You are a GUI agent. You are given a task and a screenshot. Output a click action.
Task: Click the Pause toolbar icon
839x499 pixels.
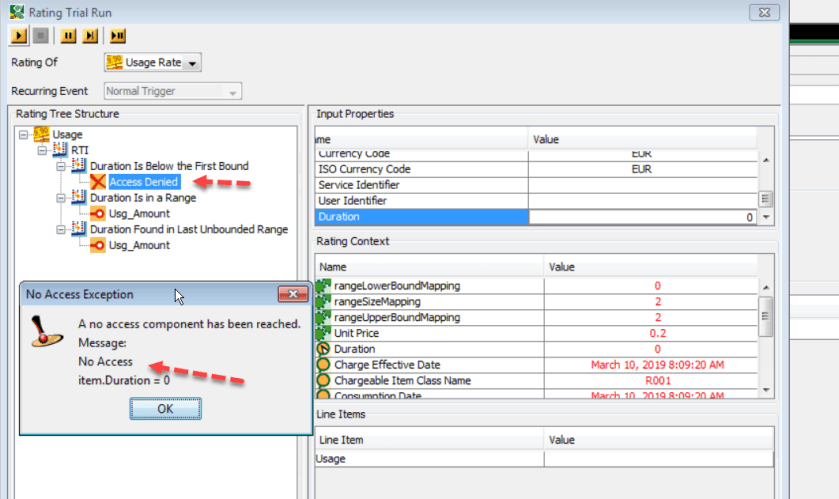(68, 36)
